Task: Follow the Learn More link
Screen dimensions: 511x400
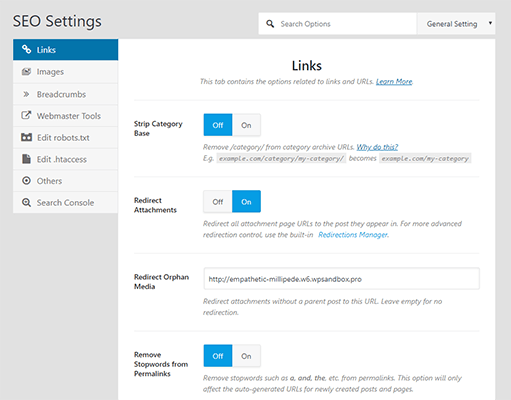Action: pyautogui.click(x=394, y=82)
